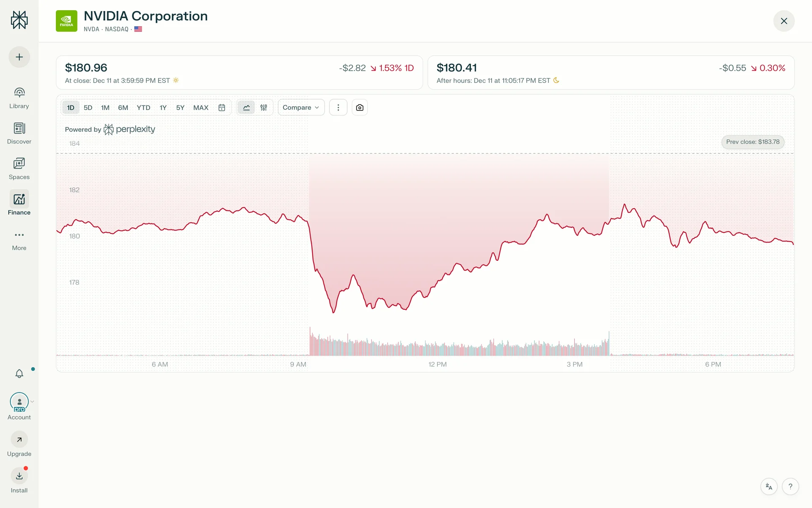Screen dimensions: 812x508
Task: Open the help question mark button
Action: pos(790,486)
